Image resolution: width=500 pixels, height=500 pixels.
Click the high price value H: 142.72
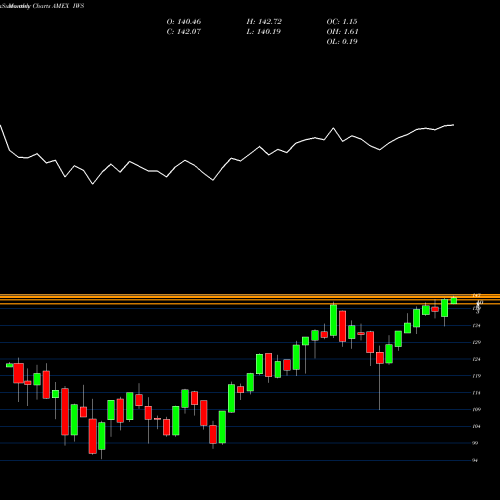[x=264, y=22]
